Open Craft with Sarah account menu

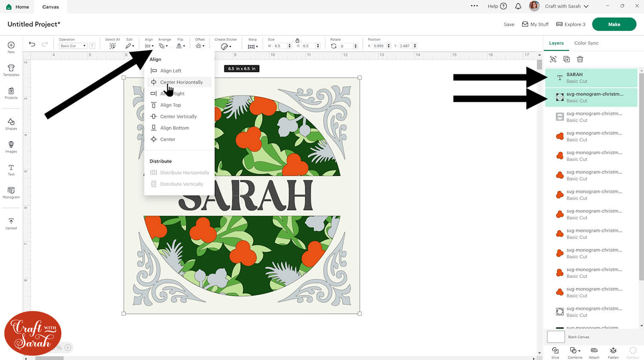point(566,6)
